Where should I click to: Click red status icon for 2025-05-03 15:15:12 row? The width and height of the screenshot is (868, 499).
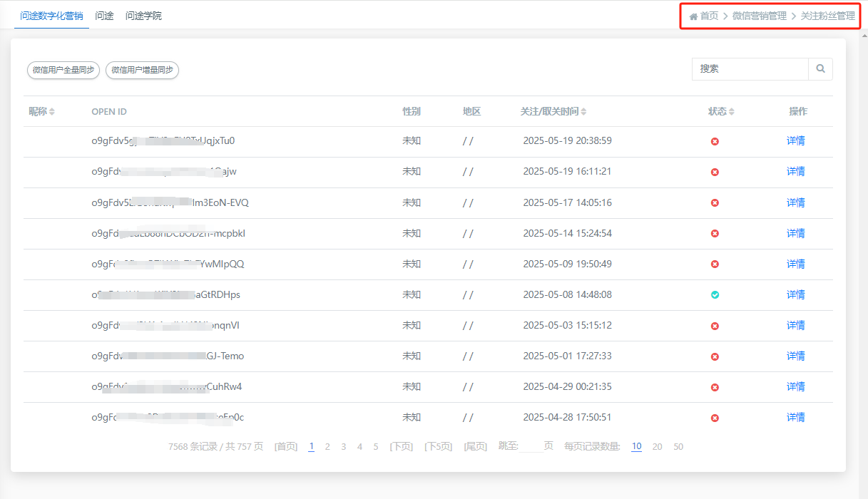[715, 326]
